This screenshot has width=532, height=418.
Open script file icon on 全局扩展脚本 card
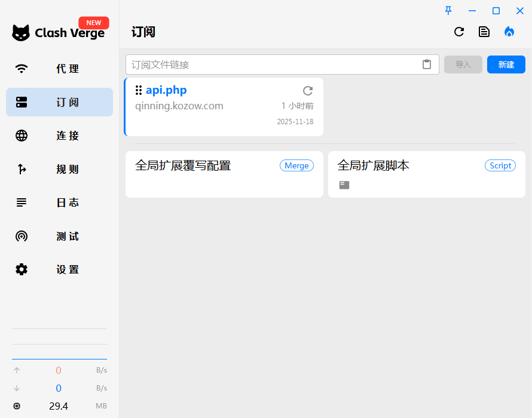[x=344, y=185]
